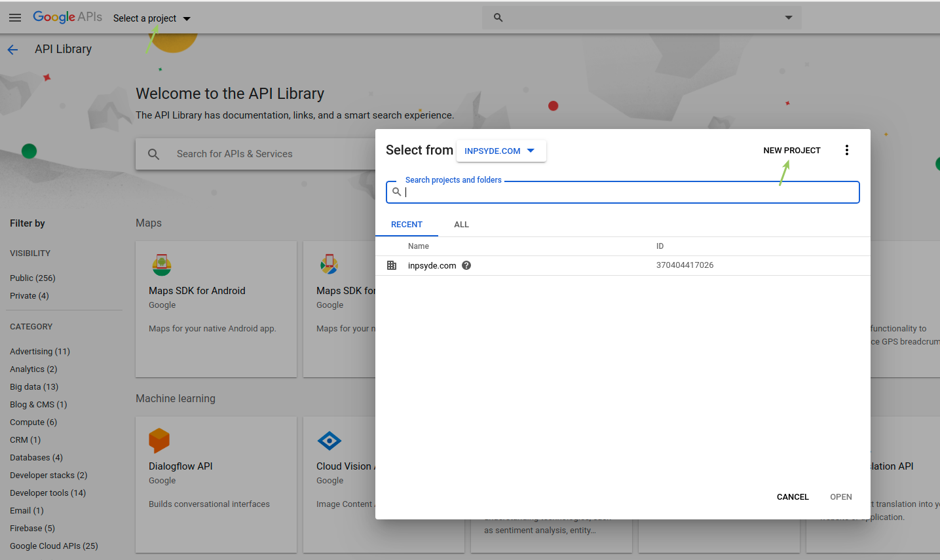This screenshot has height=560, width=940.
Task: Expand the Select a project dropdown
Action: (151, 18)
